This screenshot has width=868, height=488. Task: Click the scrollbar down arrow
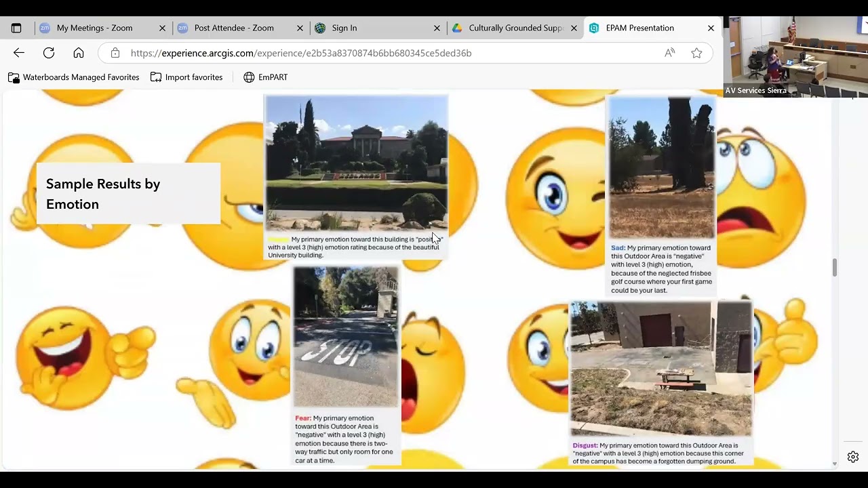[x=835, y=464]
